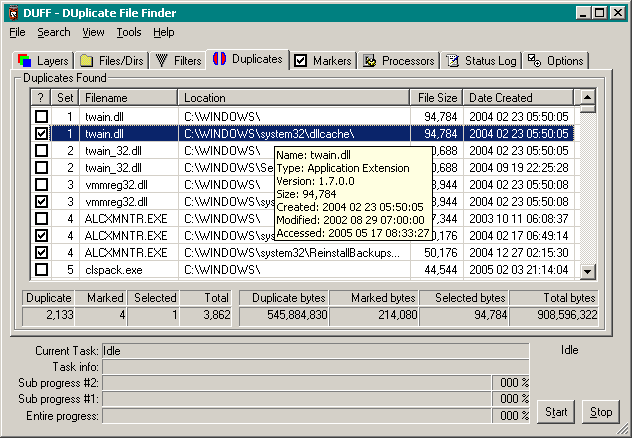Click the DUFF application icon in title bar

(14, 13)
